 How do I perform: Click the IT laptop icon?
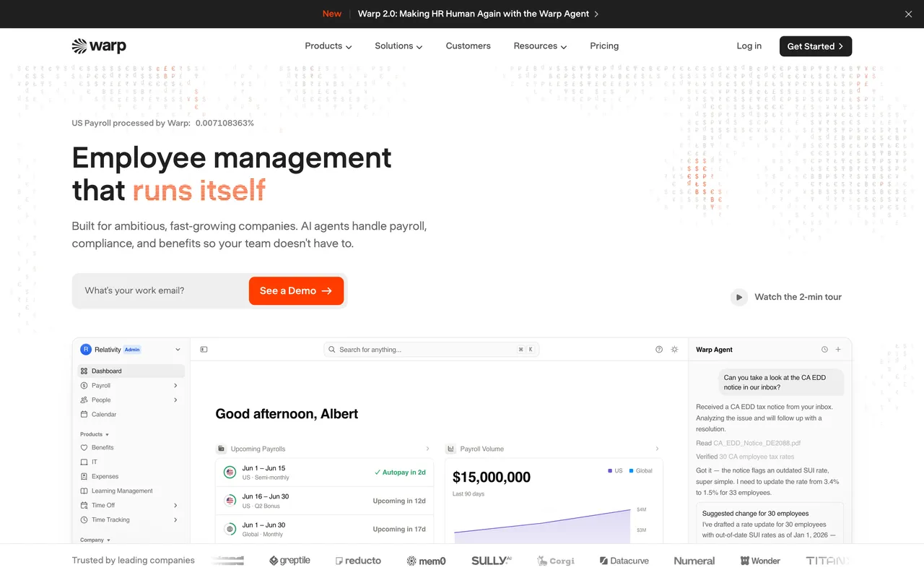tap(84, 462)
